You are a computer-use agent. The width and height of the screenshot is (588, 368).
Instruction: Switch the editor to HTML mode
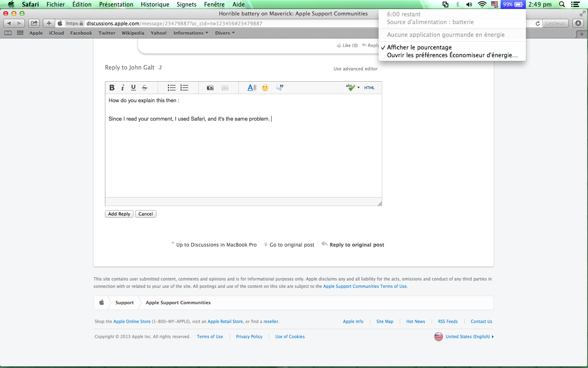point(369,88)
